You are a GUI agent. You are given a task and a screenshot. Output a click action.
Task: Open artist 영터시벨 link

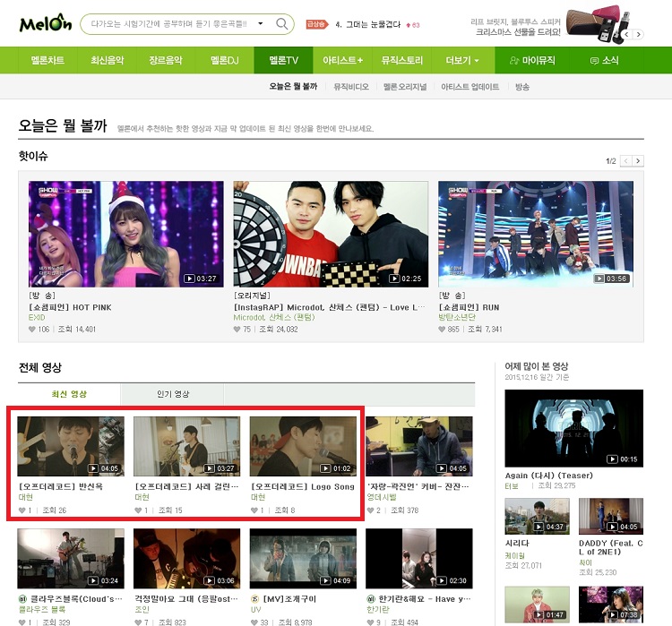coord(382,497)
